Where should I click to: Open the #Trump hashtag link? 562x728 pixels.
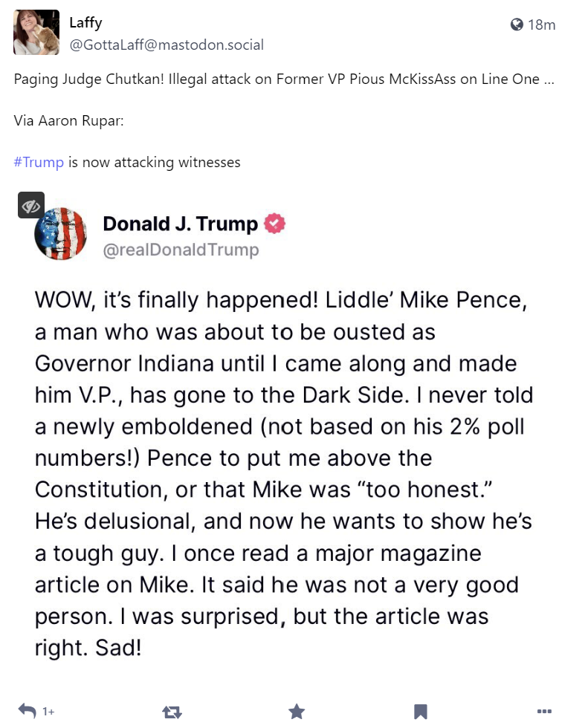click(x=39, y=162)
